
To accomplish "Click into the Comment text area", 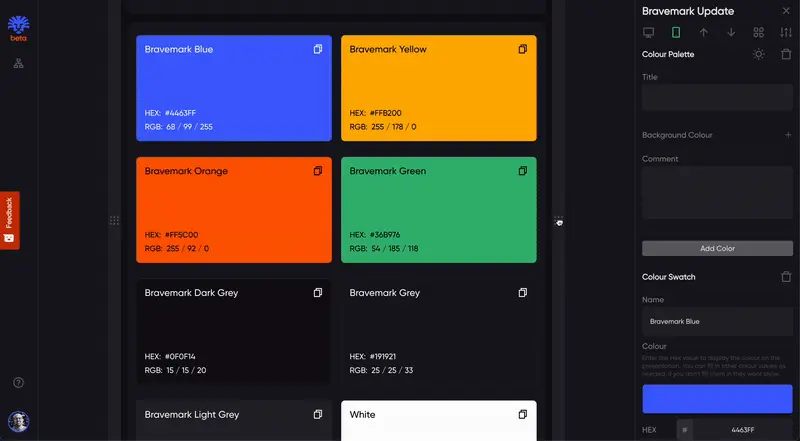I will tap(717, 192).
